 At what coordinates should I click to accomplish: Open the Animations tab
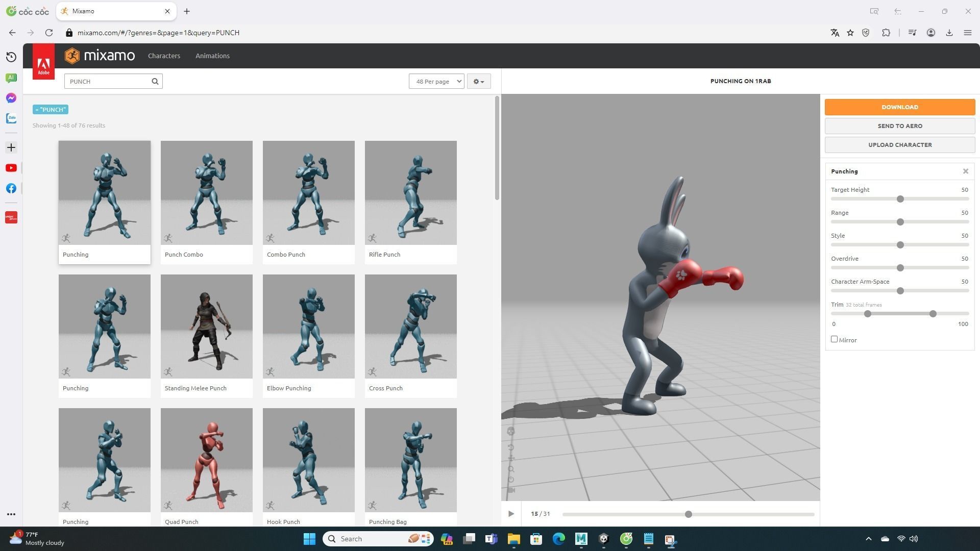pyautogui.click(x=212, y=56)
